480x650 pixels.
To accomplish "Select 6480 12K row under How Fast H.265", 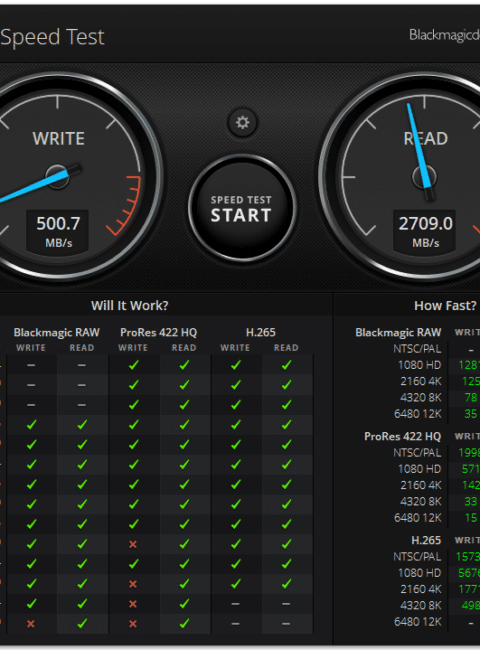I will coord(418,622).
